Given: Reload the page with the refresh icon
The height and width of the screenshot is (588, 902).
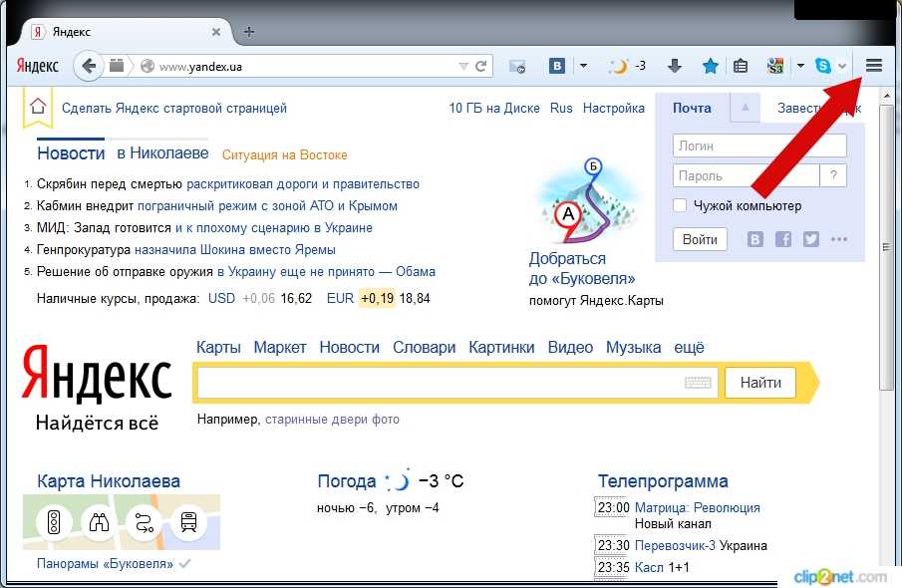Looking at the screenshot, I should [481, 67].
